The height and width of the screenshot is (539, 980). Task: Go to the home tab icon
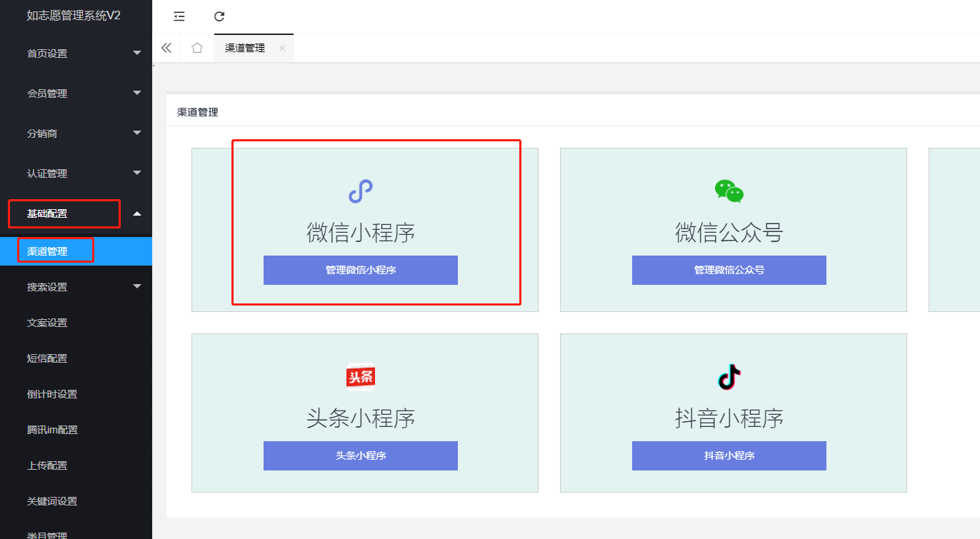pos(197,48)
